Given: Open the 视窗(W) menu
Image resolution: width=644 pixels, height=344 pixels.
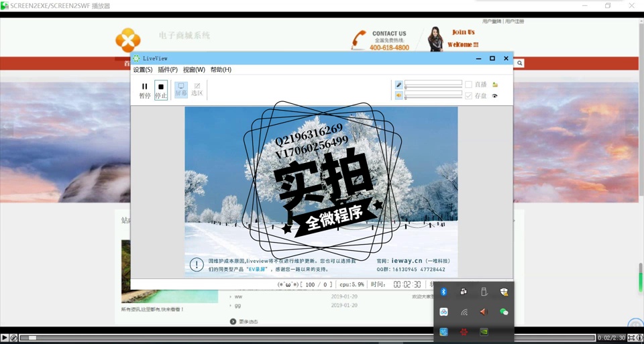Looking at the screenshot, I should [x=194, y=70].
